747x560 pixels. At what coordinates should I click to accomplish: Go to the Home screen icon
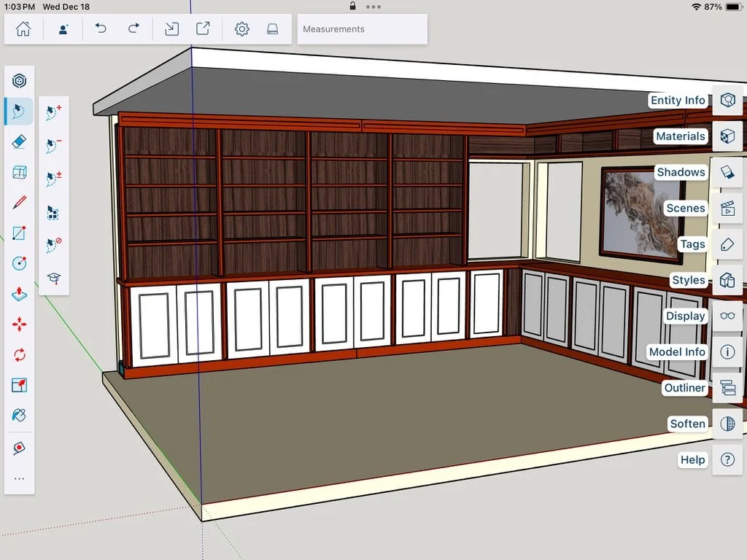pos(23,29)
